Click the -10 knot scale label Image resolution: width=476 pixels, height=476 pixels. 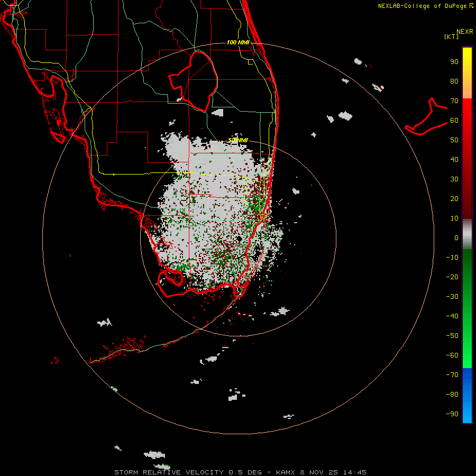452,258
